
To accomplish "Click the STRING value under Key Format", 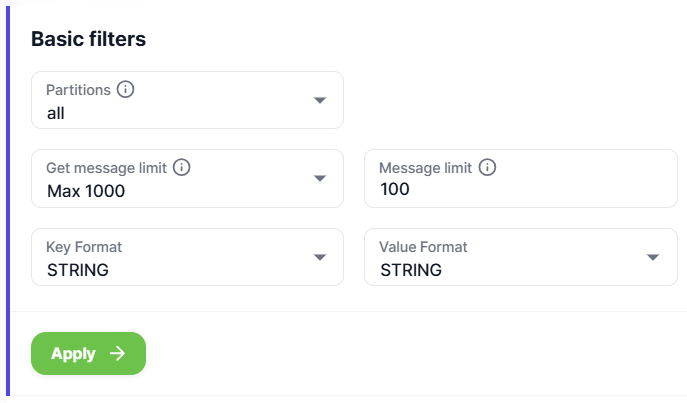I will (78, 270).
